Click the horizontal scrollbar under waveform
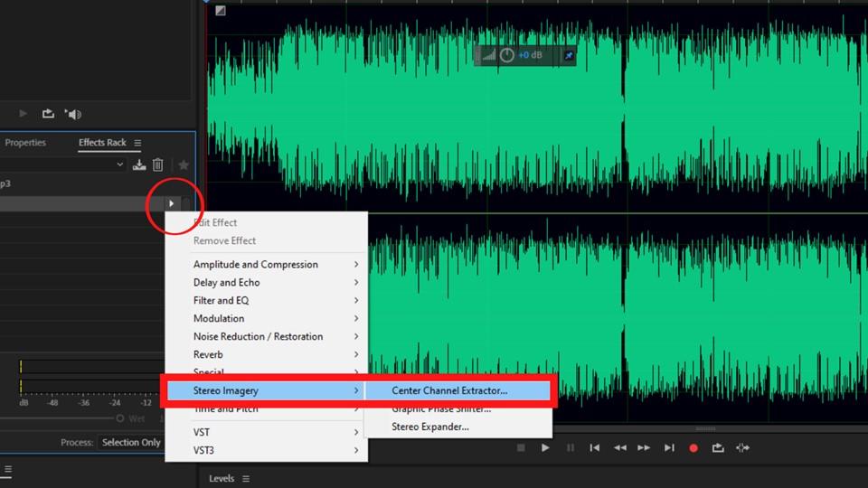The width and height of the screenshot is (868, 488). click(x=706, y=428)
